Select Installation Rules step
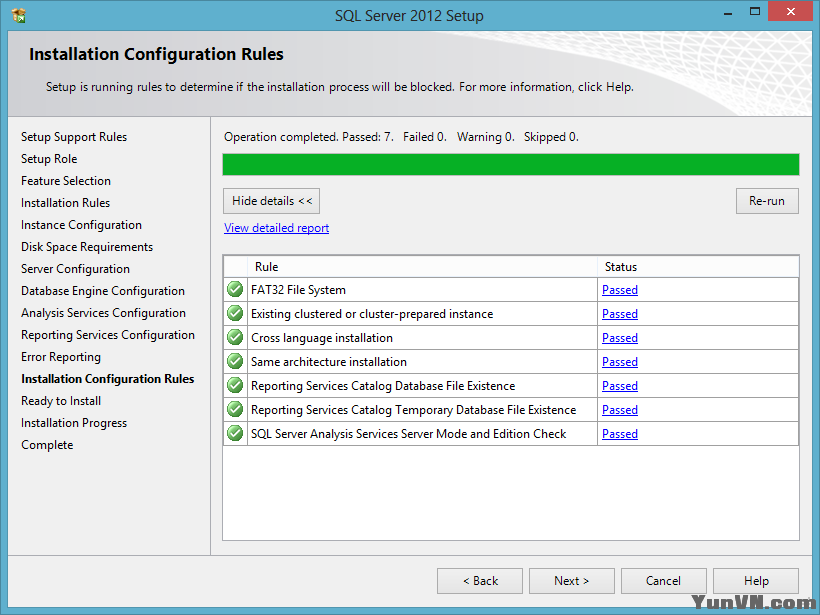The width and height of the screenshot is (820, 615). point(65,203)
